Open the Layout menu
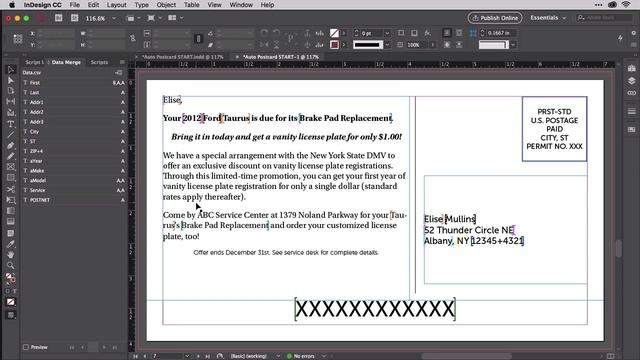The width and height of the screenshot is (640, 360). (117, 5)
